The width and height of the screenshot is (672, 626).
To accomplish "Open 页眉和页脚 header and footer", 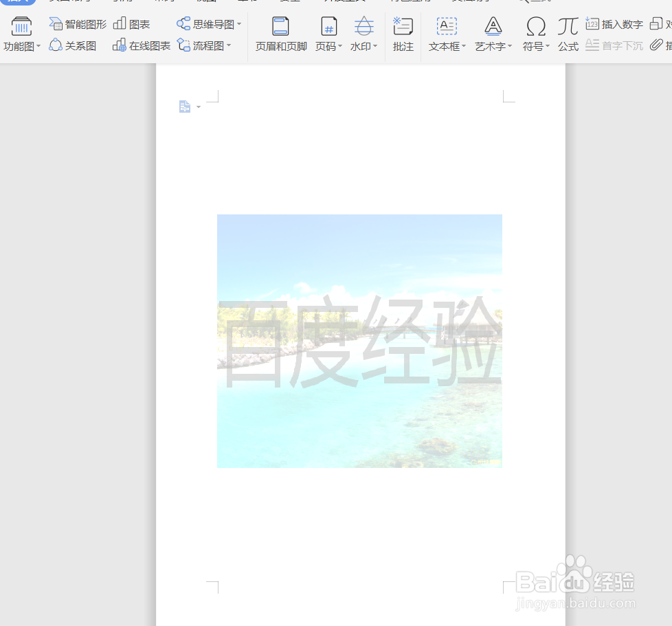I will point(281,34).
